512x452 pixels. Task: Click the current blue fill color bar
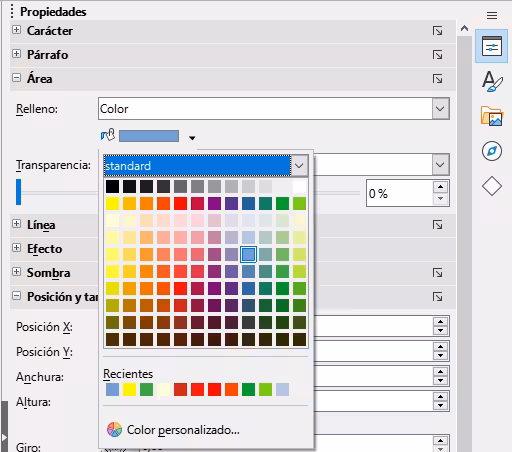pyautogui.click(x=149, y=136)
